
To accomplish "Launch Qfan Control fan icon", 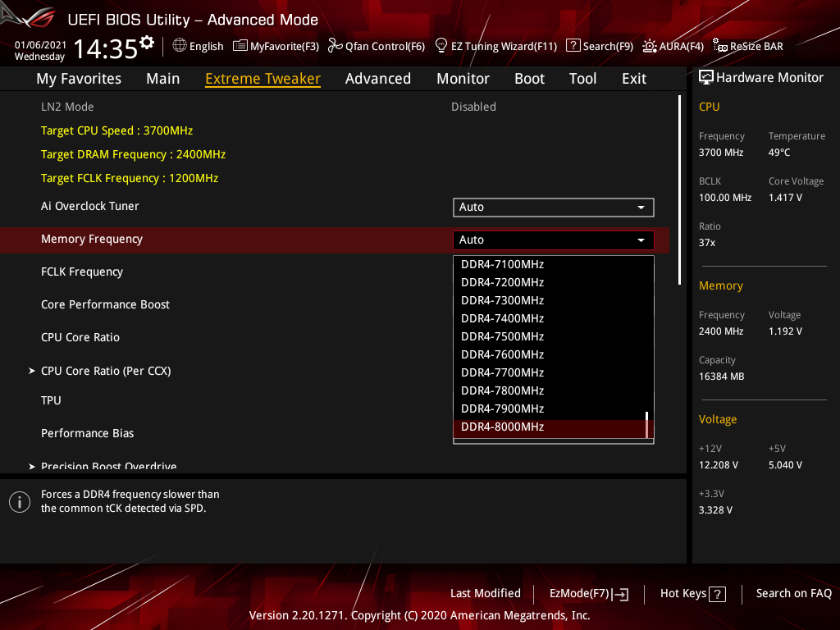I will coord(336,46).
